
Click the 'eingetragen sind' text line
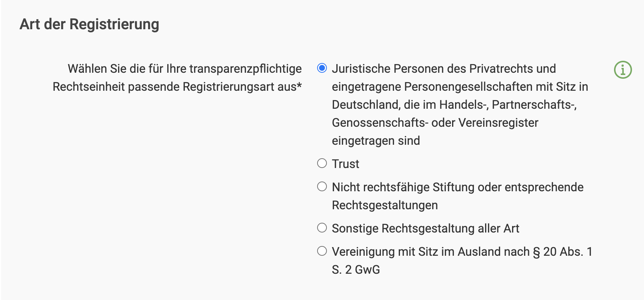point(376,141)
